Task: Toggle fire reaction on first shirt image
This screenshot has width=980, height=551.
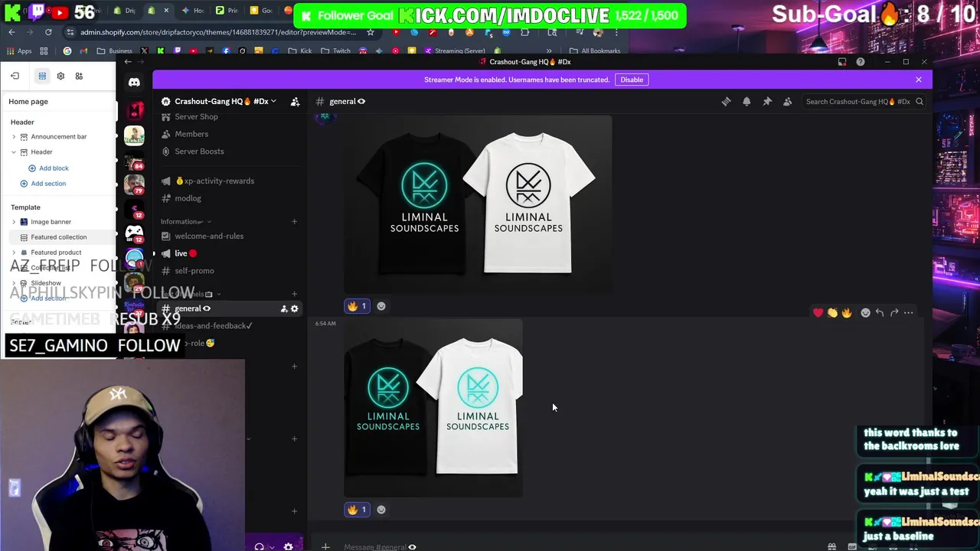Action: [357, 306]
